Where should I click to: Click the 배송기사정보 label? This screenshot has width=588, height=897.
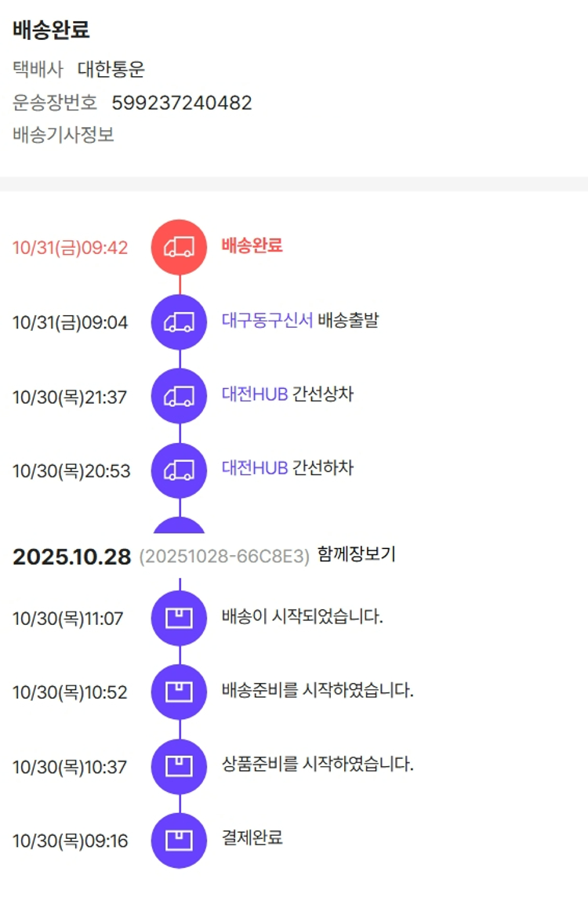(64, 135)
